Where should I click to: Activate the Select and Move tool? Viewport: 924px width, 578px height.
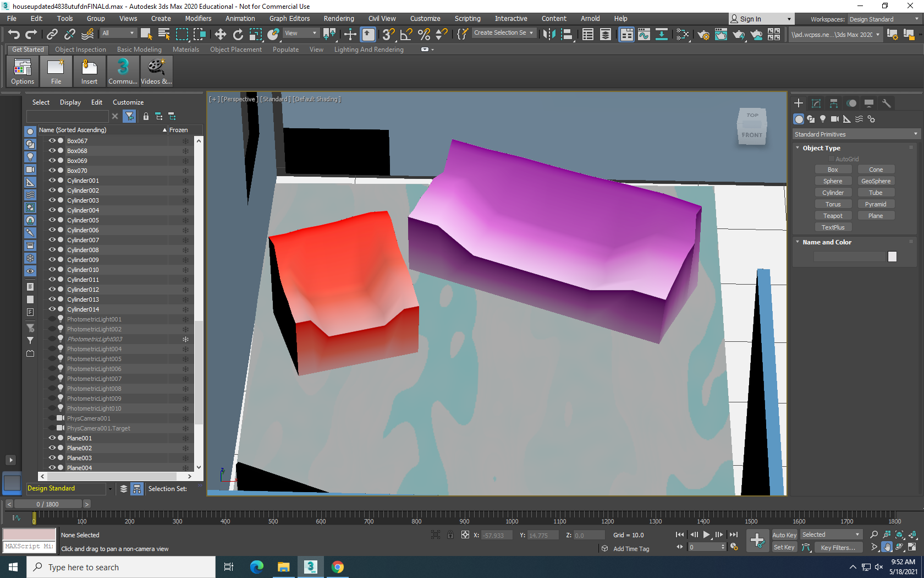pos(220,34)
